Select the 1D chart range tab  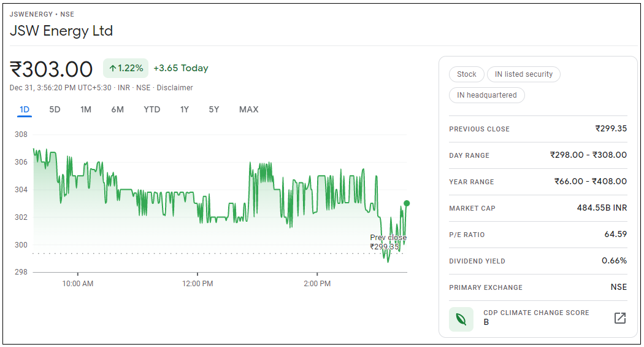click(x=25, y=109)
